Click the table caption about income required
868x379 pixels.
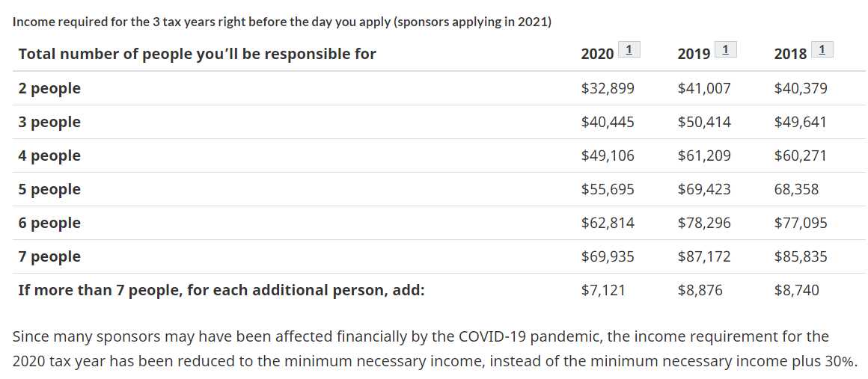282,23
